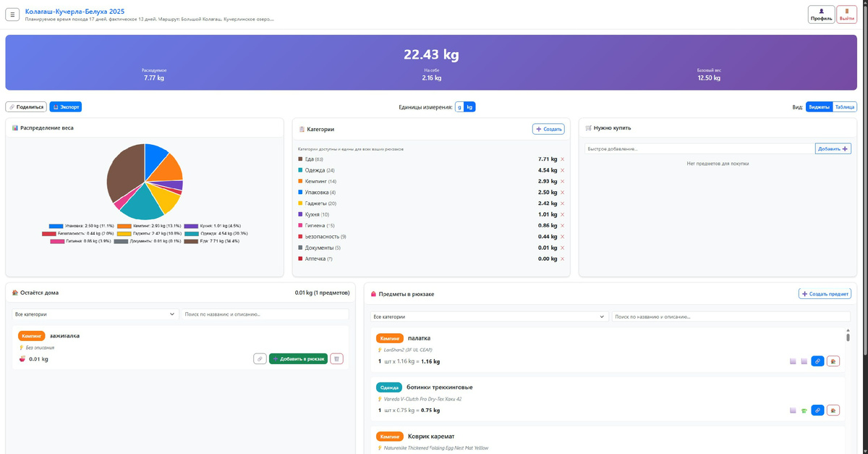Delete the Аптечка category with the red X

coord(562,258)
